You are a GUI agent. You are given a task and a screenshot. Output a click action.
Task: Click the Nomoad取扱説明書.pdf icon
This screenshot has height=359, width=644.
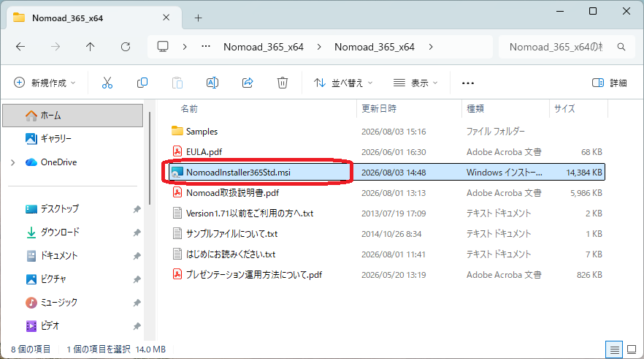[x=177, y=192]
